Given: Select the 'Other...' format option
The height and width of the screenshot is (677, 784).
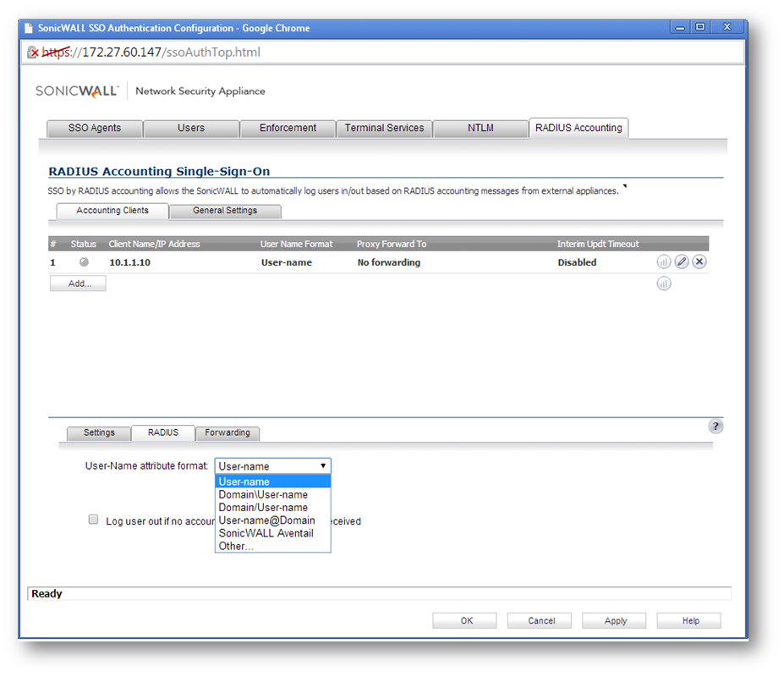Looking at the screenshot, I should click(236, 546).
